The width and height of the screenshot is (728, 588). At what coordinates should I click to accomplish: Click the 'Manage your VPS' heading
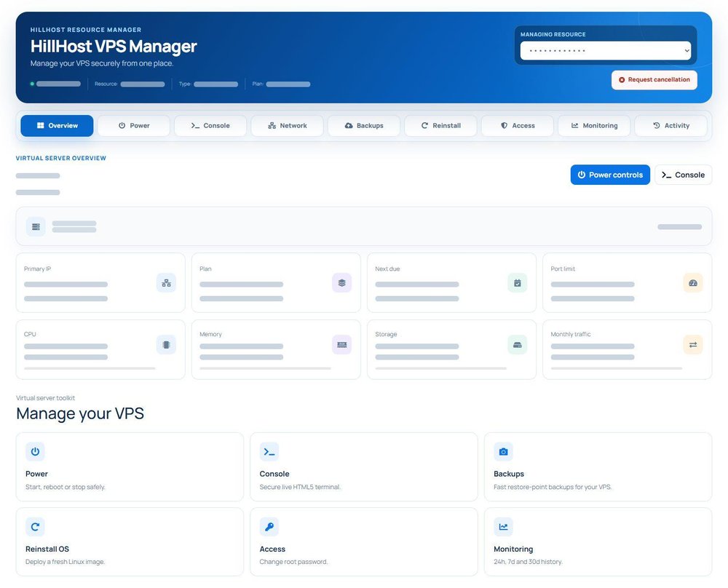tap(80, 413)
